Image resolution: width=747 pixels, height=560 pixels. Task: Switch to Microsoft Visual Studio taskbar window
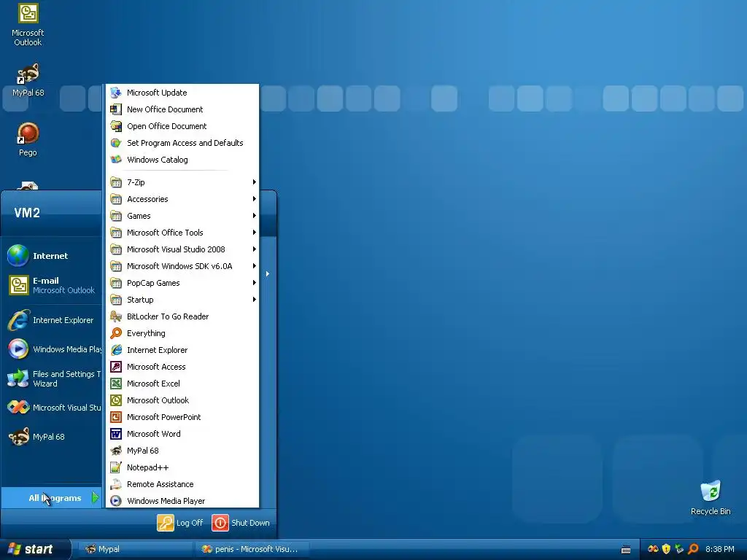click(x=252, y=549)
